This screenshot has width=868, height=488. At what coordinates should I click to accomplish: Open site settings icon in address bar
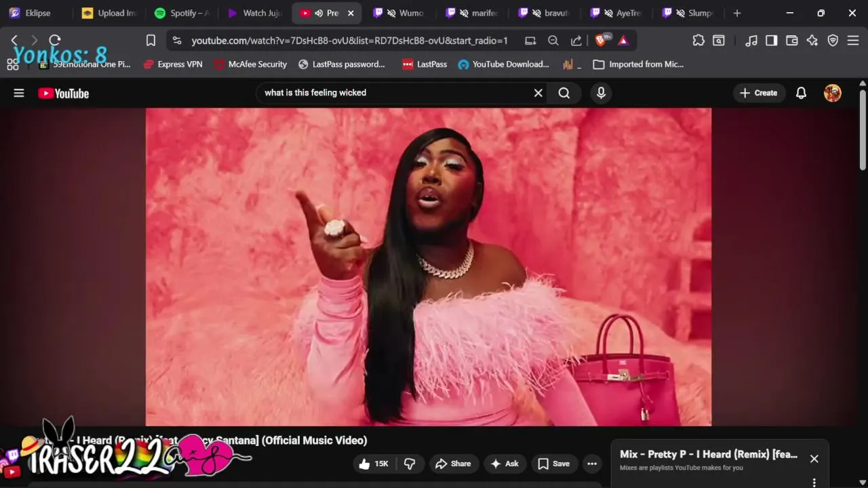[x=177, y=41]
